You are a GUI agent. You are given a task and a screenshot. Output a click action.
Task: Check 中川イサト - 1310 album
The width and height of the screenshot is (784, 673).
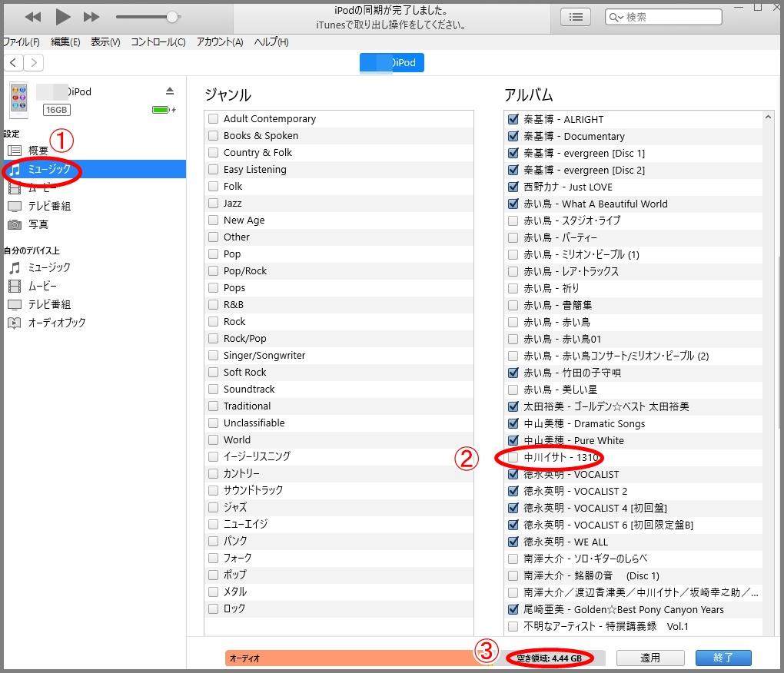click(513, 457)
